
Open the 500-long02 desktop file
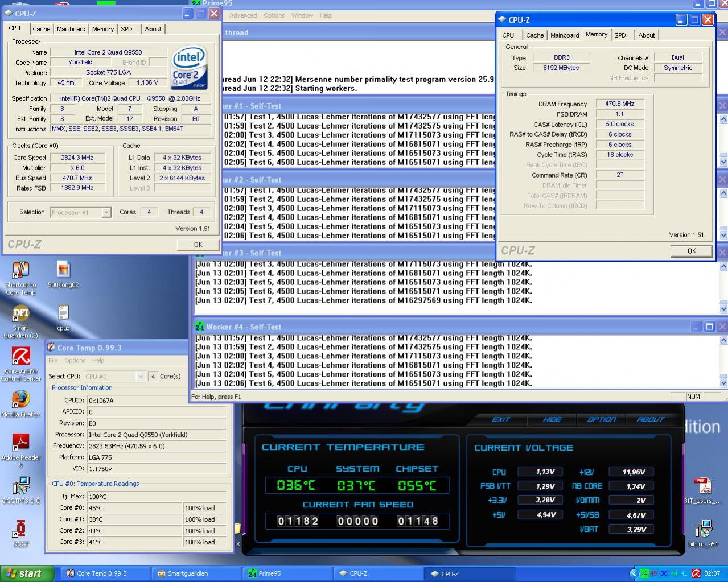63,275
